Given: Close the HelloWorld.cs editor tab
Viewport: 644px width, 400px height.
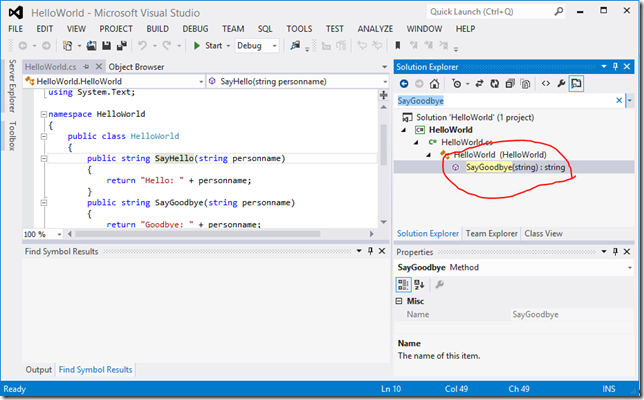Looking at the screenshot, I should (x=99, y=66).
